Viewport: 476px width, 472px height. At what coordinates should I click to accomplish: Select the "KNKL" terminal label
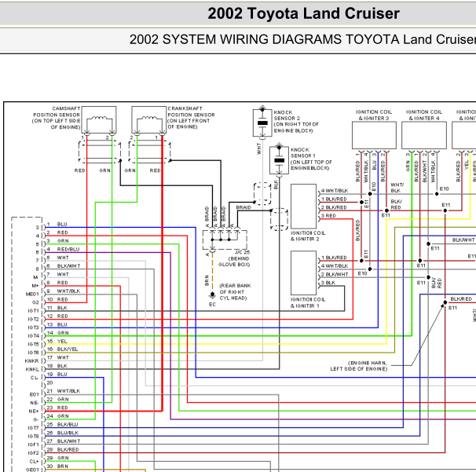click(x=32, y=369)
